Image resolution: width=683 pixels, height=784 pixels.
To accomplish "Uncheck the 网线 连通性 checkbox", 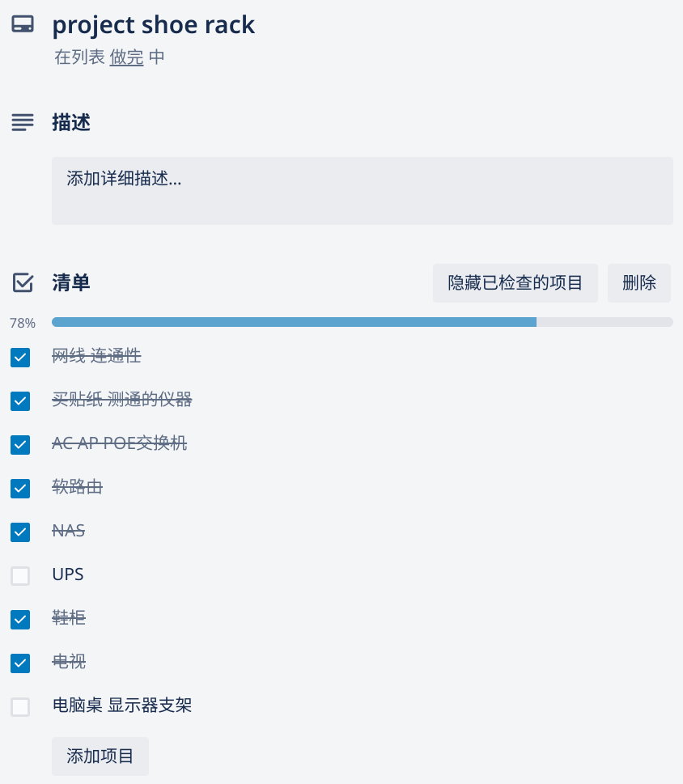I will point(20,357).
